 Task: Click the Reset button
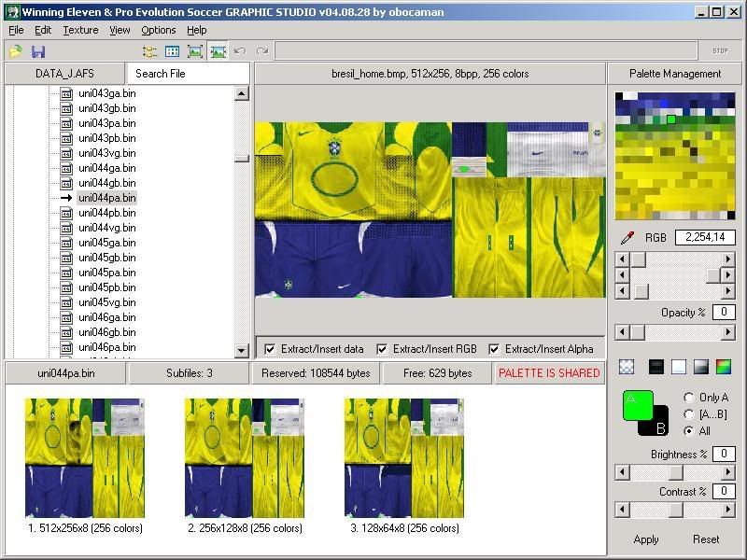pyautogui.click(x=706, y=539)
